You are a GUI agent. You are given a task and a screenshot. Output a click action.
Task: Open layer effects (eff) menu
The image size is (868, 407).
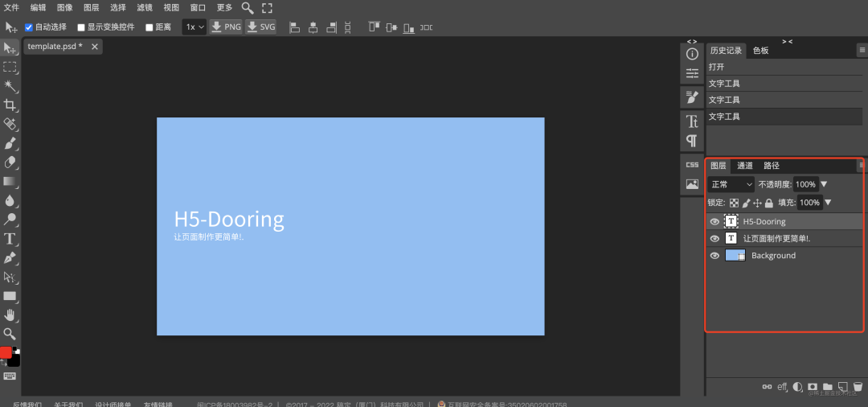point(783,387)
